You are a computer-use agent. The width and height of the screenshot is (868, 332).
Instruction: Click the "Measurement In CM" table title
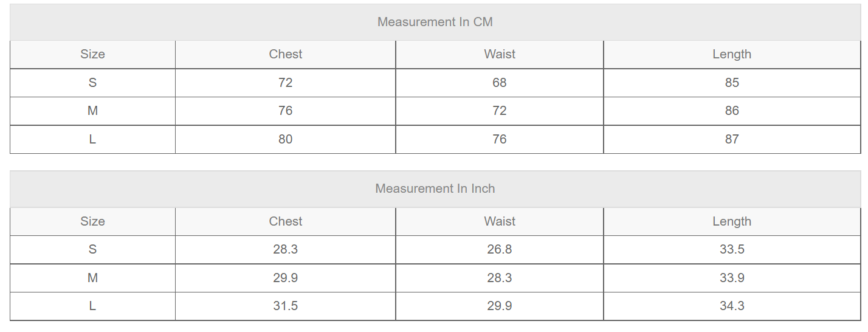[435, 22]
